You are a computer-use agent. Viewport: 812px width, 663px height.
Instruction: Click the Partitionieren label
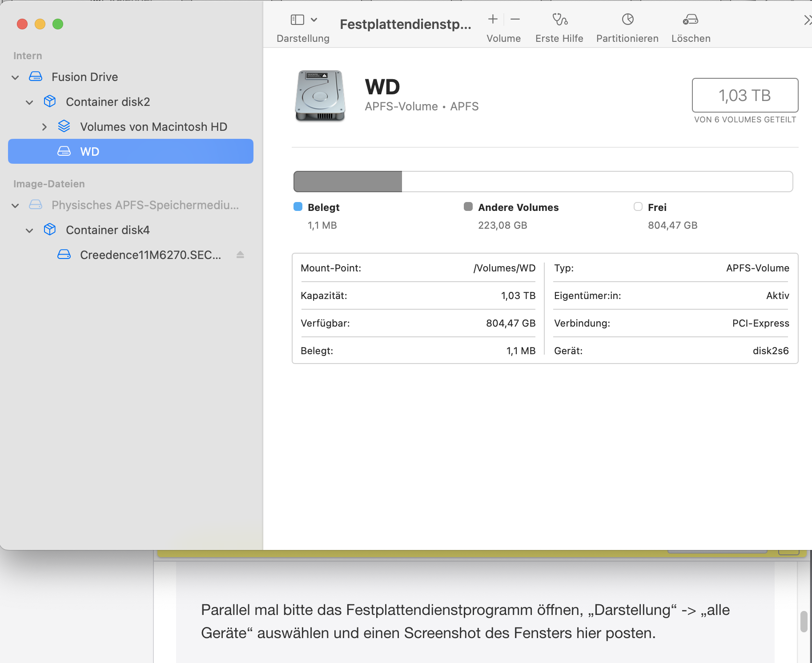coord(627,39)
